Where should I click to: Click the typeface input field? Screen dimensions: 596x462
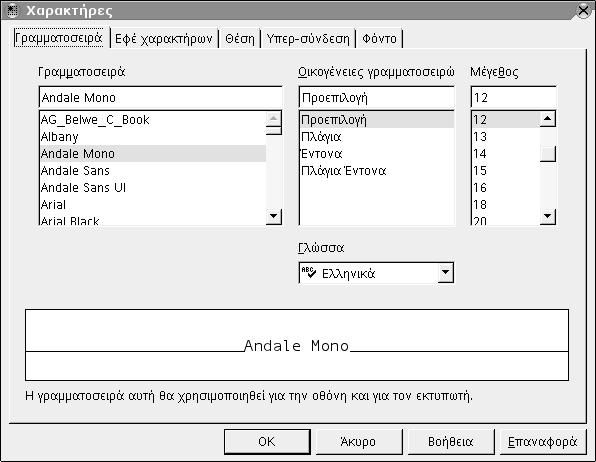[377, 98]
